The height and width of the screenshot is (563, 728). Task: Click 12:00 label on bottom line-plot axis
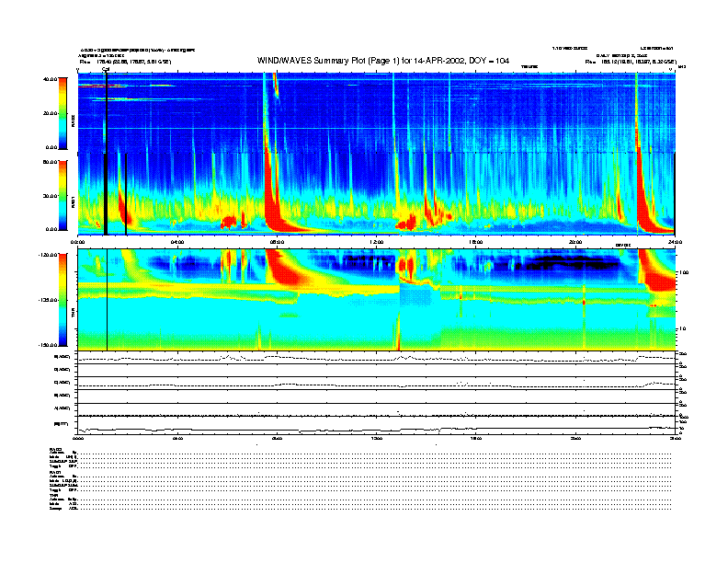(x=377, y=439)
